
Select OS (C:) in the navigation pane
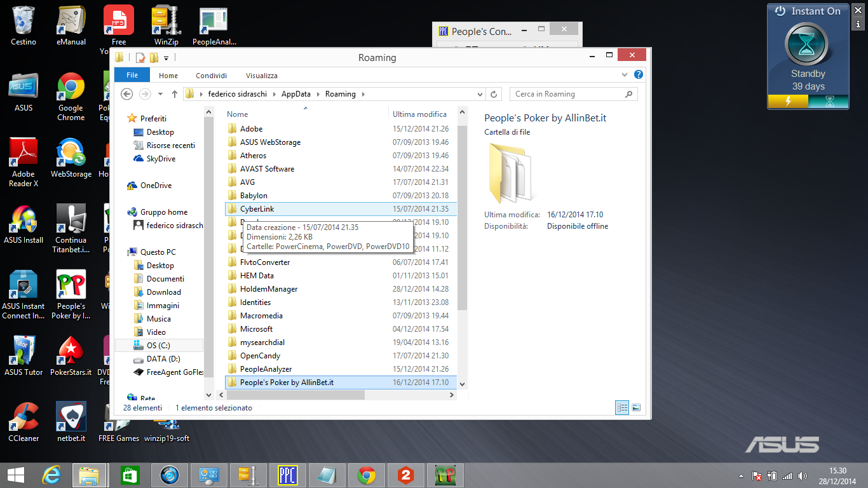159,346
